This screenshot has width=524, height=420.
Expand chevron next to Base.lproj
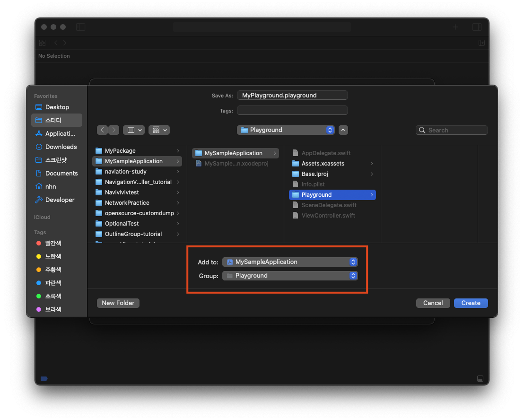pyautogui.click(x=372, y=174)
